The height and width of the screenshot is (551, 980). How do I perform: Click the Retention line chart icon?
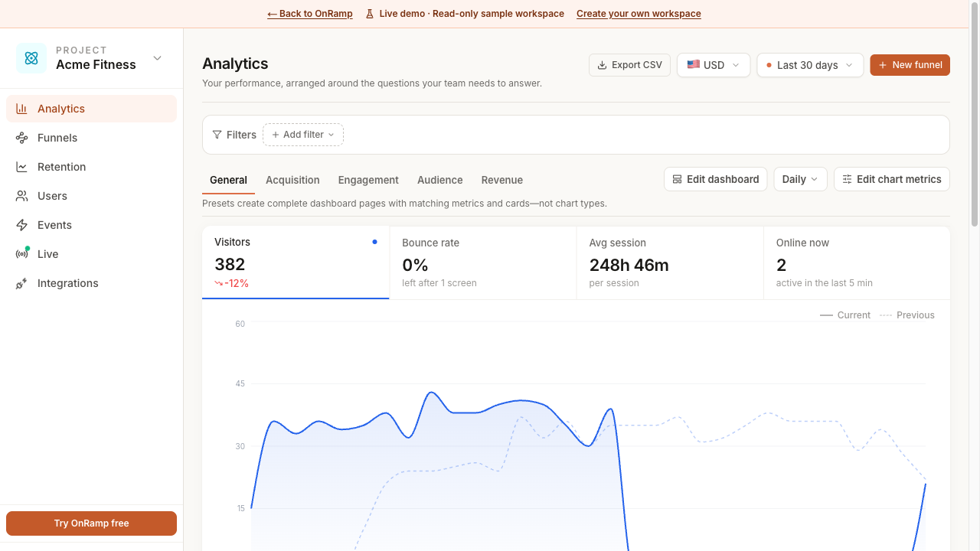22,167
